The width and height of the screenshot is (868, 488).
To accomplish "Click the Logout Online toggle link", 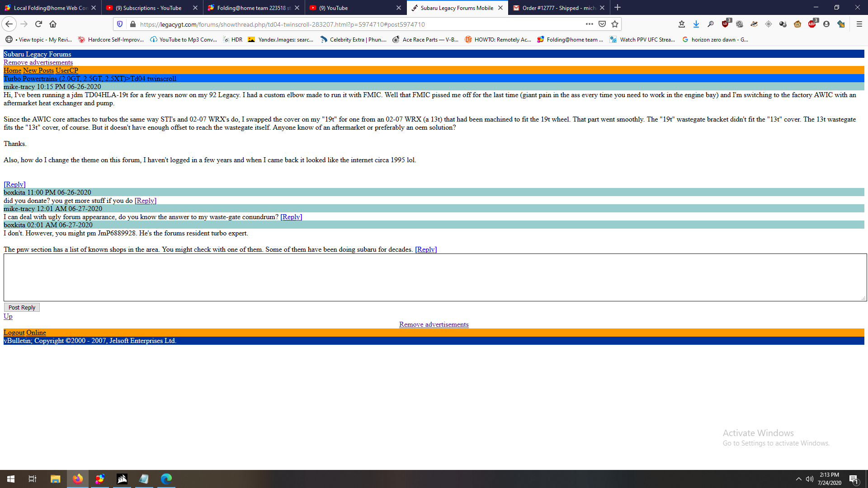I will coord(24,333).
